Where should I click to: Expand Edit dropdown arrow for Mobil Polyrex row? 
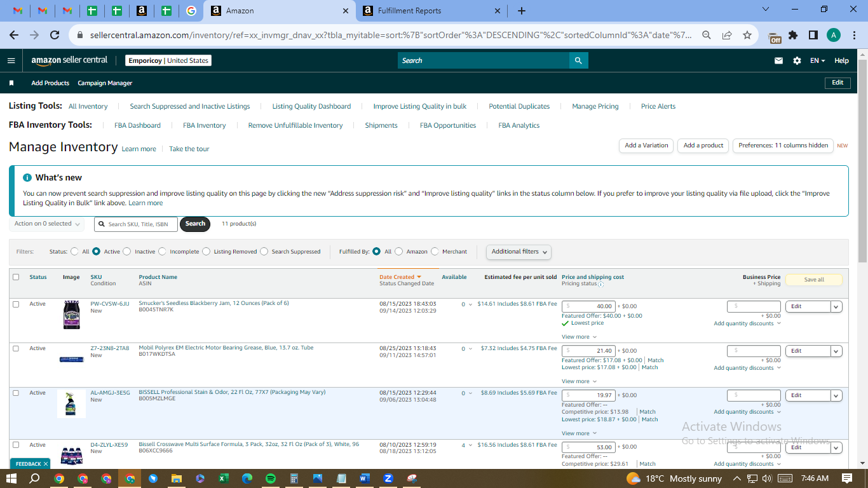click(836, 351)
